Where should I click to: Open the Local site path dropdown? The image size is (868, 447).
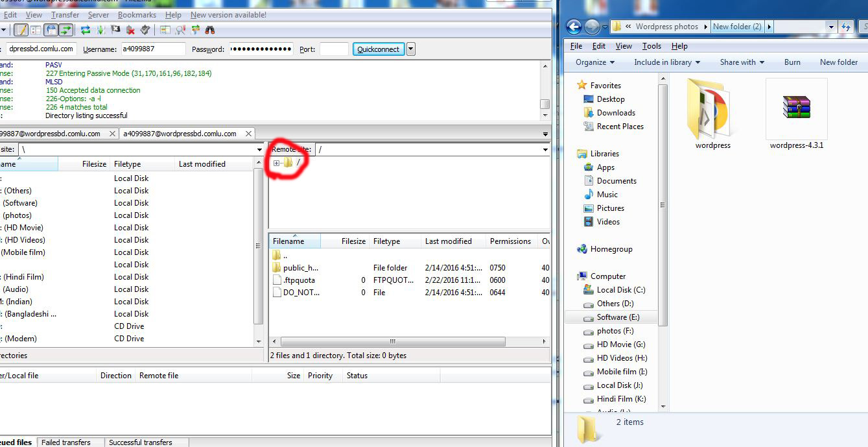[259, 149]
